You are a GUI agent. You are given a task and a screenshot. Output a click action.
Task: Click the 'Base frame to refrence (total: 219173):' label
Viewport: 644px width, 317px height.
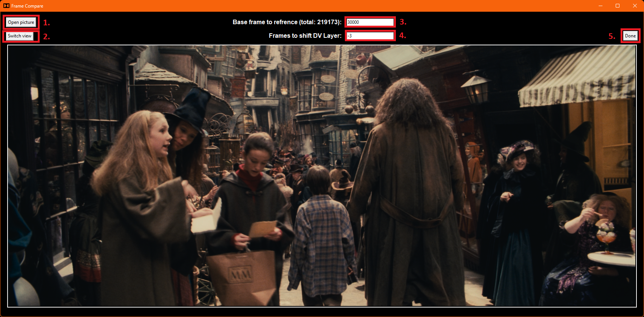pyautogui.click(x=287, y=22)
